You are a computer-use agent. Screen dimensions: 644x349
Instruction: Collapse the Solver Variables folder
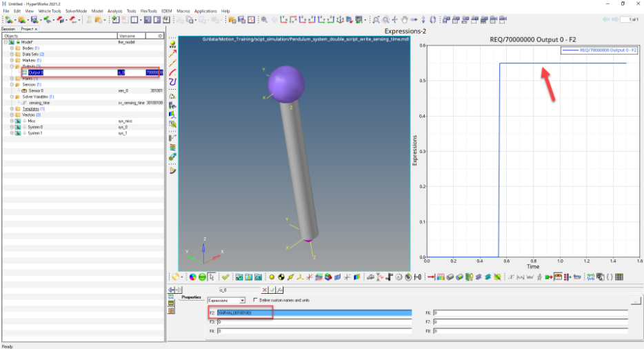click(x=12, y=97)
